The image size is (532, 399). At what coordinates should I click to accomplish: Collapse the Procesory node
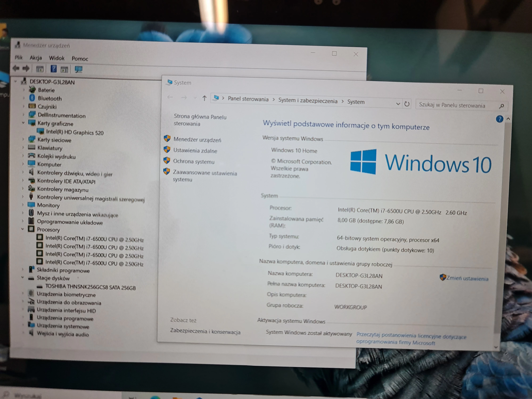[x=23, y=229]
